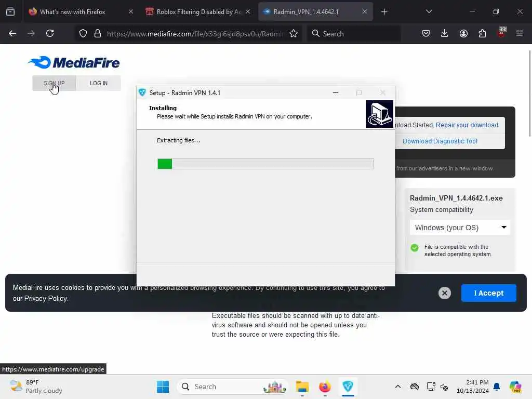Open notifications bell icon

(x=497, y=387)
